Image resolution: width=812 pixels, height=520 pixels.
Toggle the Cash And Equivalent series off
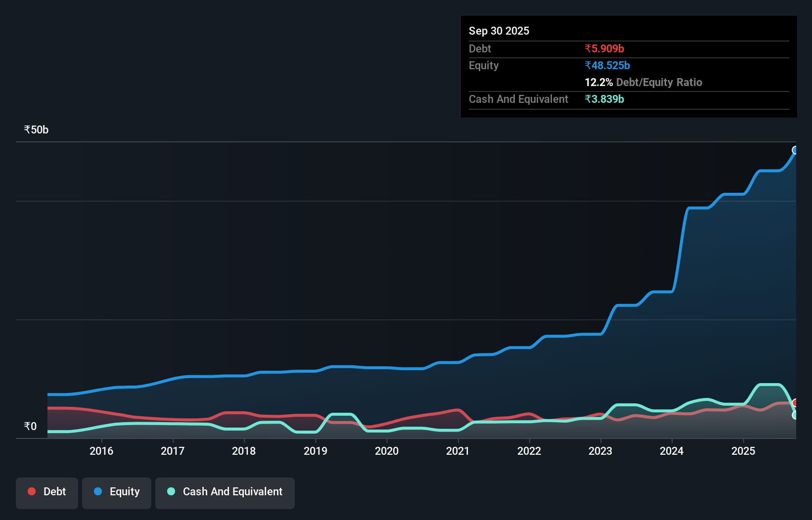point(225,492)
